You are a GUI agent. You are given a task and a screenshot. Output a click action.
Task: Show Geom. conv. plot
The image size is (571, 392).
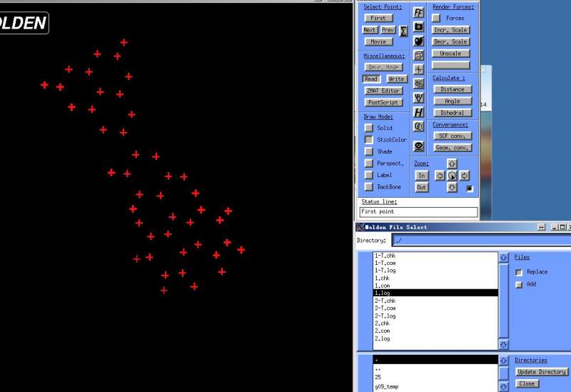(453, 148)
